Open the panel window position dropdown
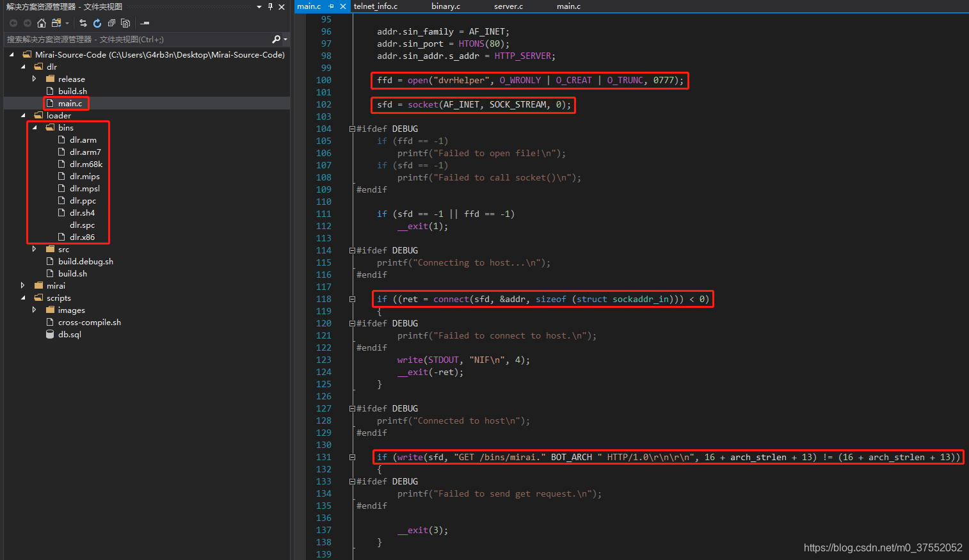This screenshot has width=969, height=560. click(x=259, y=7)
